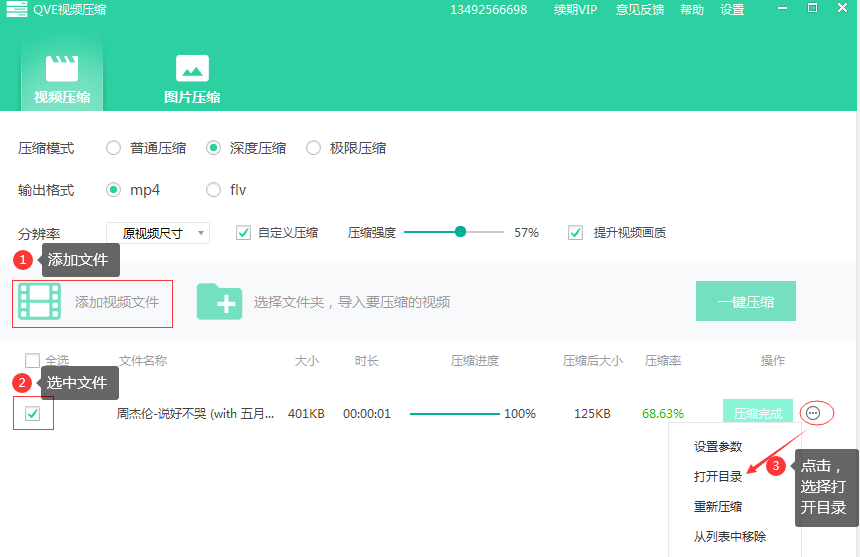Click 添加视频文件 label

click(117, 302)
